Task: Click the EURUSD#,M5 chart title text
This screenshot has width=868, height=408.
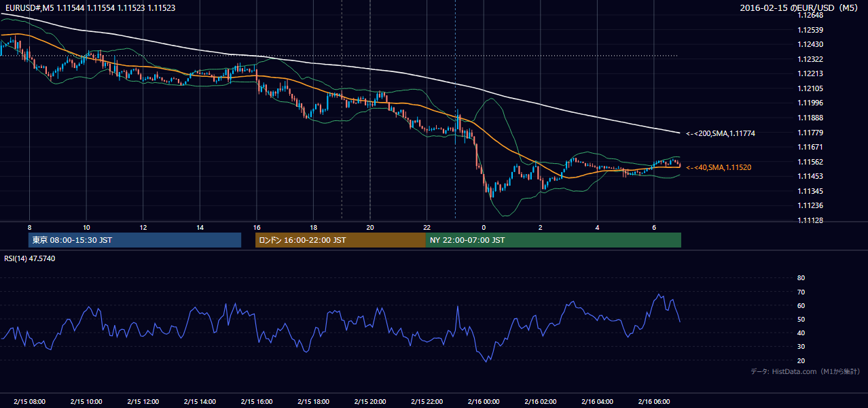Action: pos(90,7)
